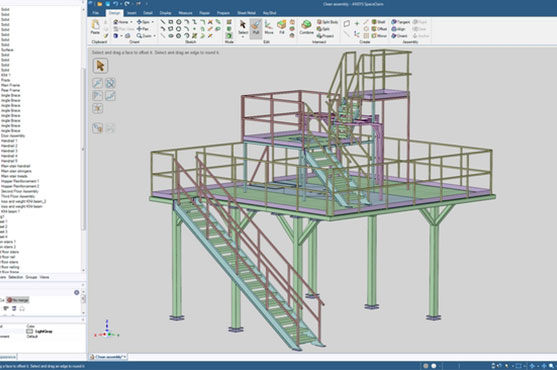This screenshot has width=557, height=370.
Task: Click the axis triad in viewport corner
Action: coord(107,330)
